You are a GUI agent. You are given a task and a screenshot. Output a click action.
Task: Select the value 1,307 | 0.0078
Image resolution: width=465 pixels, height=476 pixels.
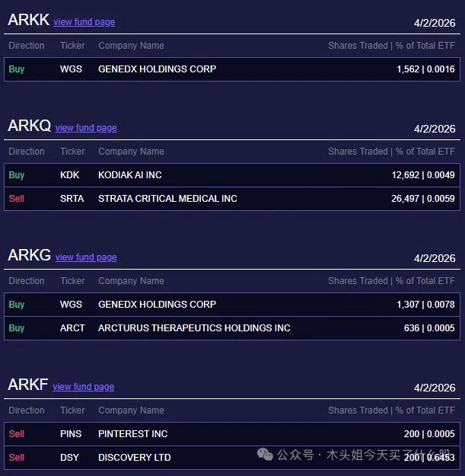click(425, 305)
